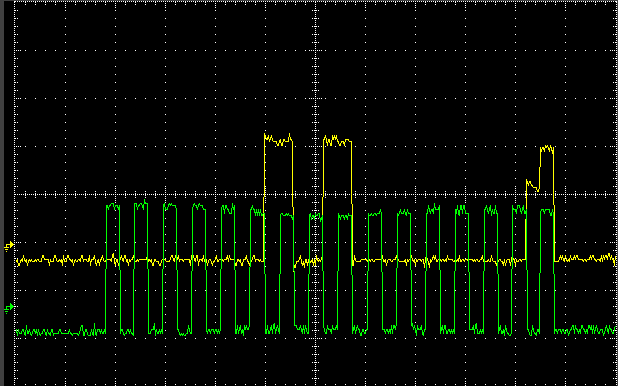
Task: Select the rising edge of the first yellow pulse
Action: [x=264, y=197]
